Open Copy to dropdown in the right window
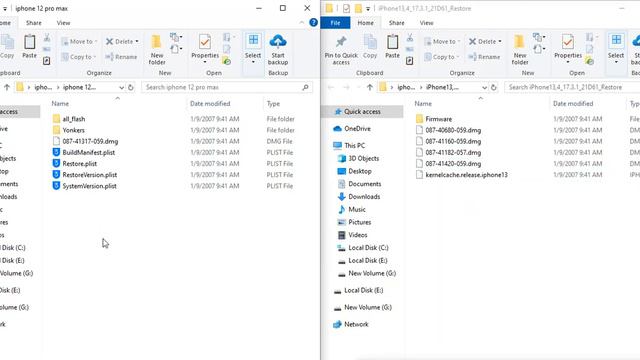The image size is (640, 360). (x=442, y=57)
